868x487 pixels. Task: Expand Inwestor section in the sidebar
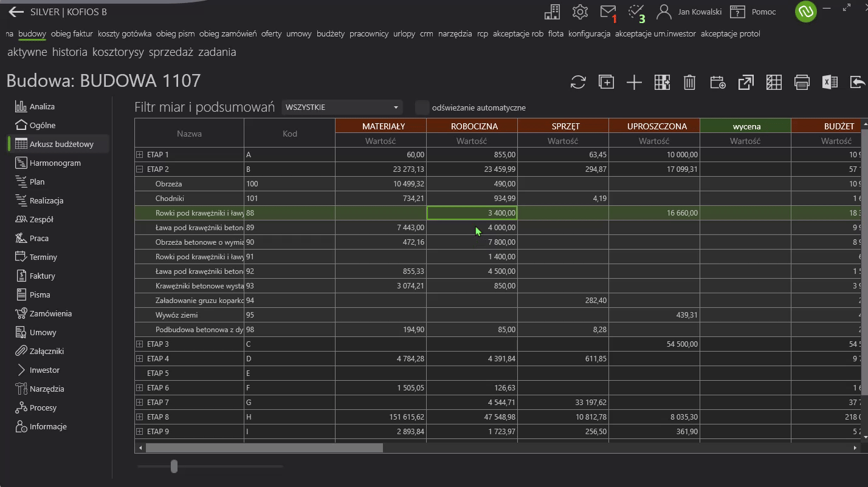pos(21,370)
